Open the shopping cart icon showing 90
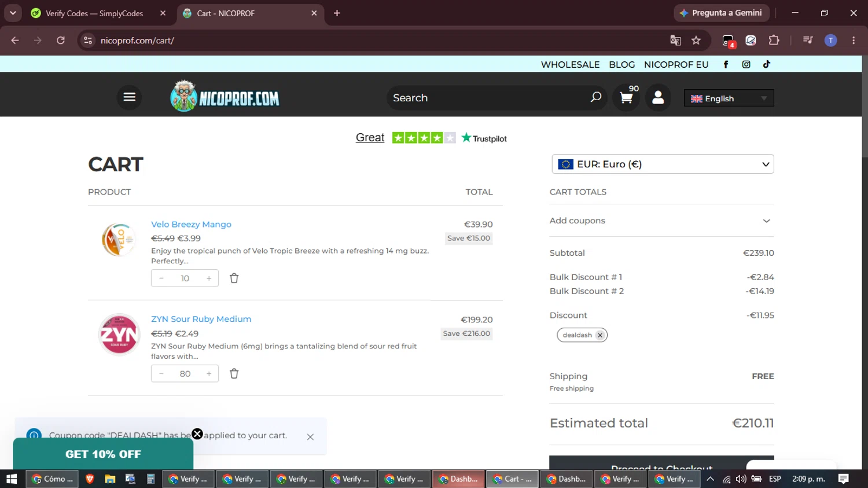868x488 pixels. pos(626,98)
